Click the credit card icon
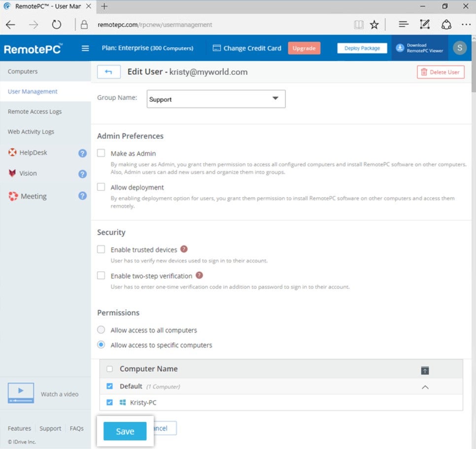Viewport: 476px width, 449px height. [x=216, y=48]
